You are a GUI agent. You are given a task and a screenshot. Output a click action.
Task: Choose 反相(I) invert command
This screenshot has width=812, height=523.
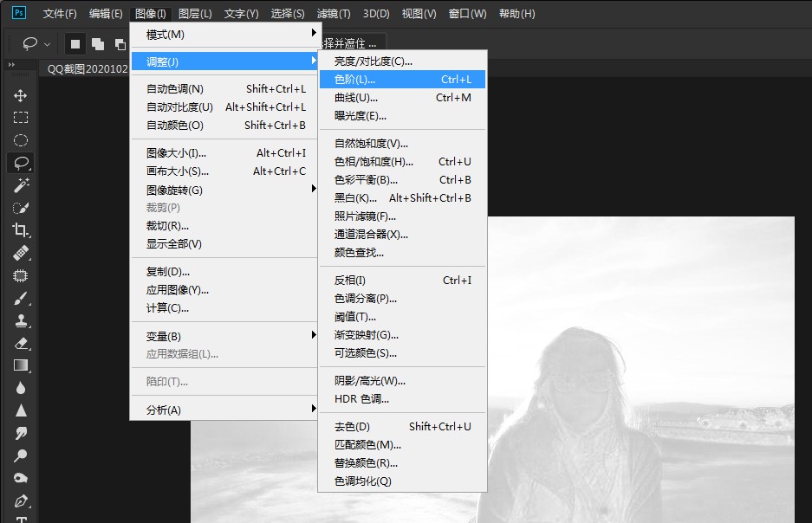point(402,280)
